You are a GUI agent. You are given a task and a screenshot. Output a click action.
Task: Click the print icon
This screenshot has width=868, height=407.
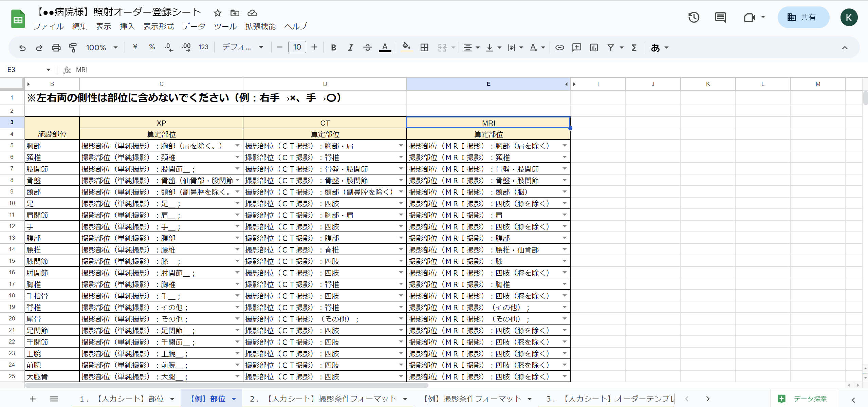(x=56, y=48)
